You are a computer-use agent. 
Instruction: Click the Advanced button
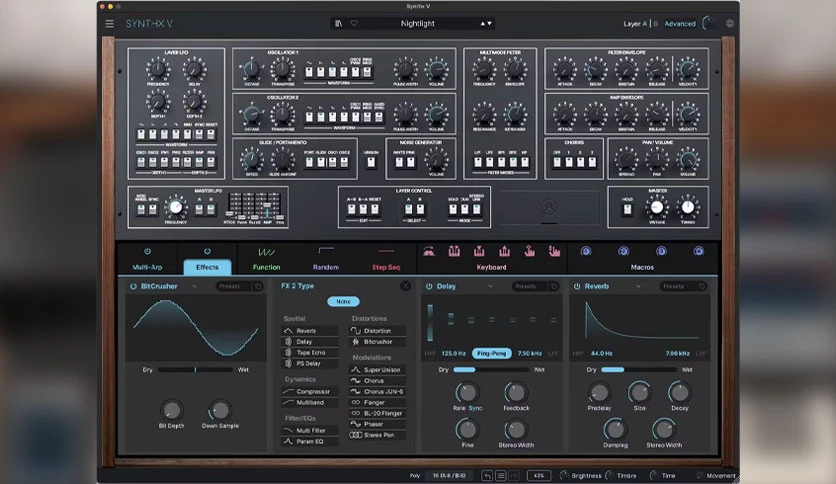680,23
